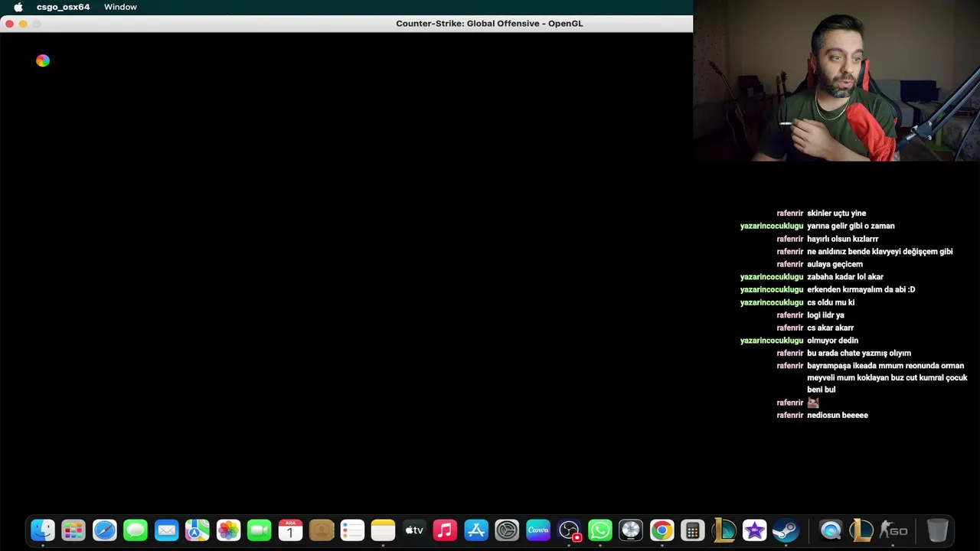Open the Music app icon
The image size is (980, 551).
pyautogui.click(x=445, y=530)
